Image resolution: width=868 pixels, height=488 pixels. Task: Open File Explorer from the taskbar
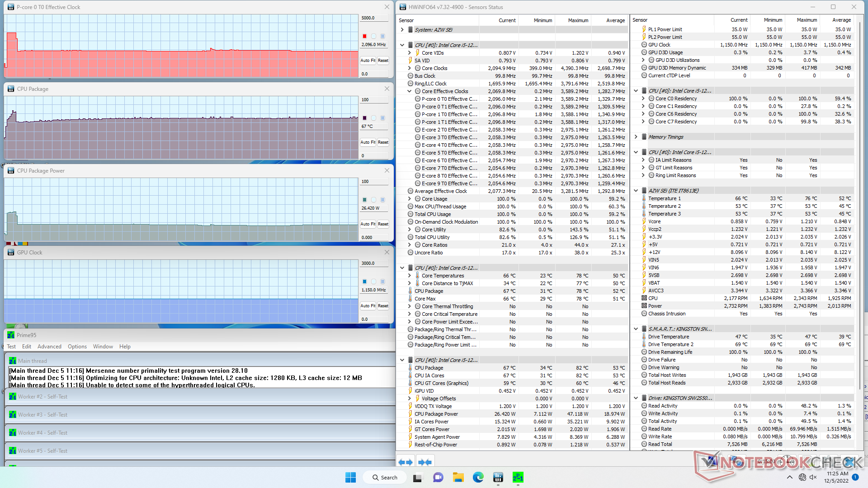[458, 477]
